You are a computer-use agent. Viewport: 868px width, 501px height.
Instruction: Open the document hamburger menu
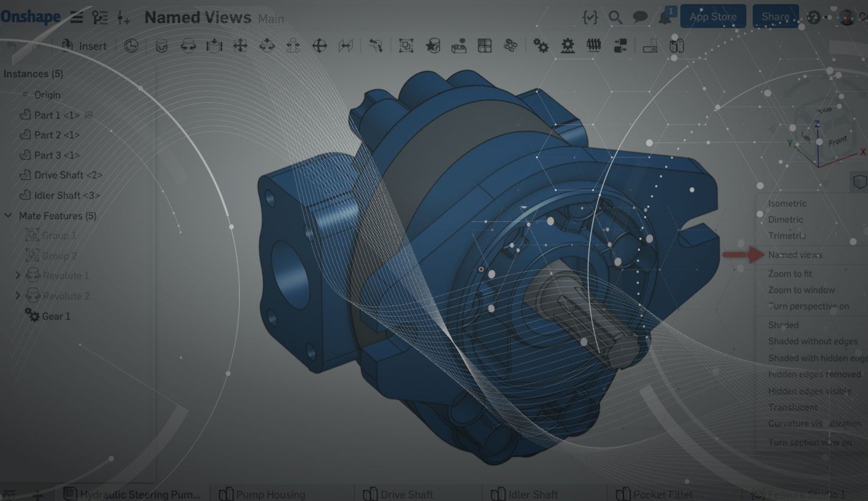[77, 17]
